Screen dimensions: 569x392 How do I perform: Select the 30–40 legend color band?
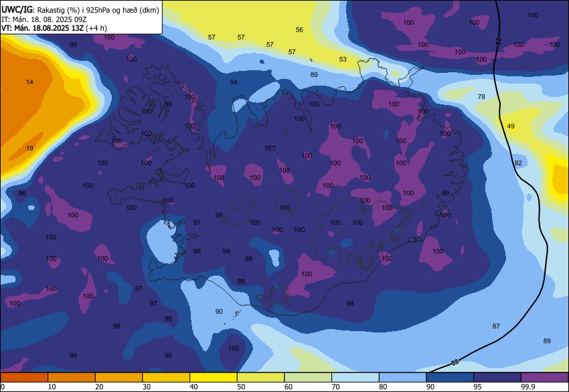coord(166,377)
